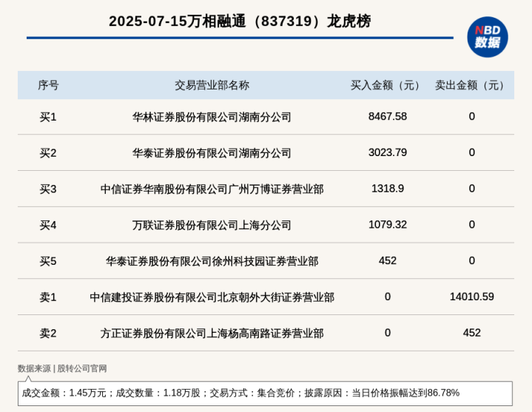
Task: Click sell amount 14010.59
Action: click(471, 297)
